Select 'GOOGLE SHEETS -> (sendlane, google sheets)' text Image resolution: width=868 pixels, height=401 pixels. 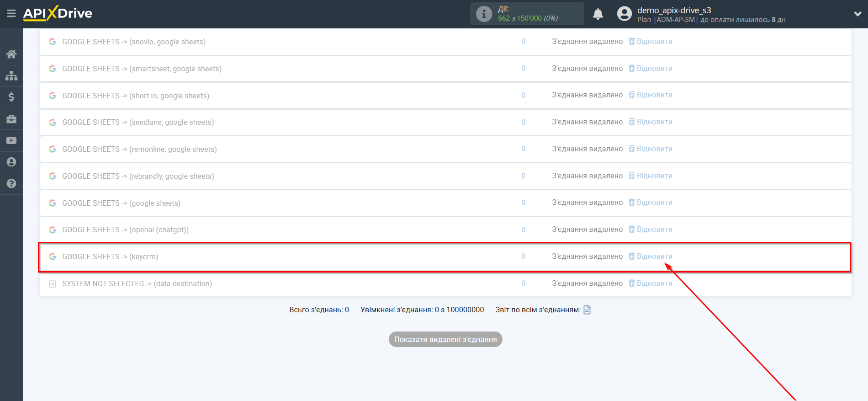pyautogui.click(x=138, y=122)
